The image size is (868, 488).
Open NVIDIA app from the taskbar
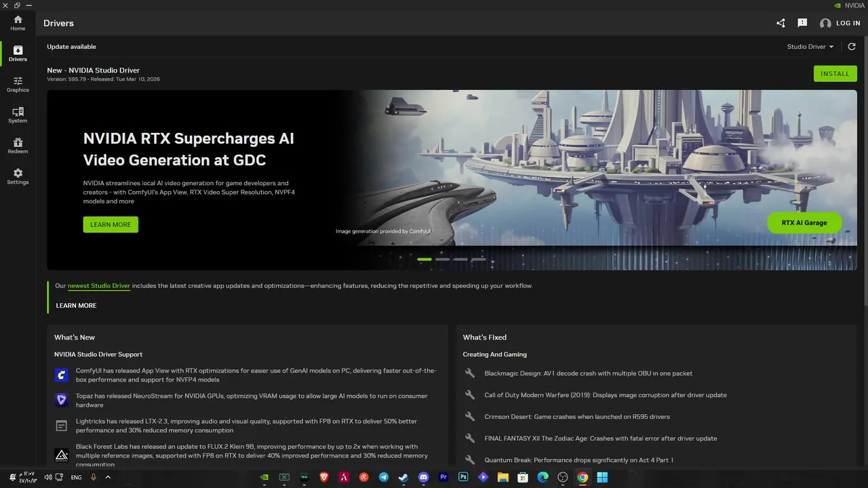tap(264, 477)
